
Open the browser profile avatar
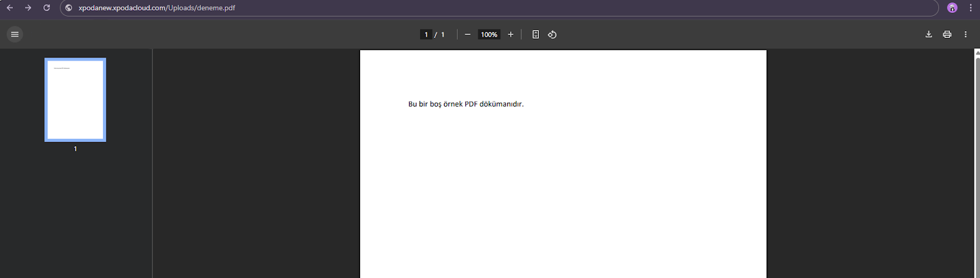pos(952,8)
